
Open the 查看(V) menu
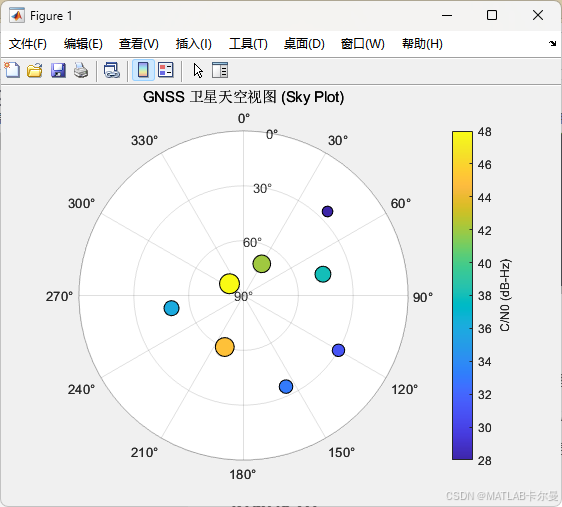point(139,44)
